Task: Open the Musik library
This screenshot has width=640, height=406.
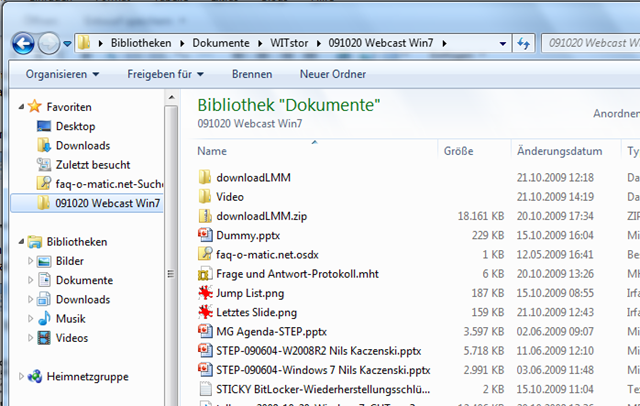Action: pyautogui.click(x=71, y=319)
